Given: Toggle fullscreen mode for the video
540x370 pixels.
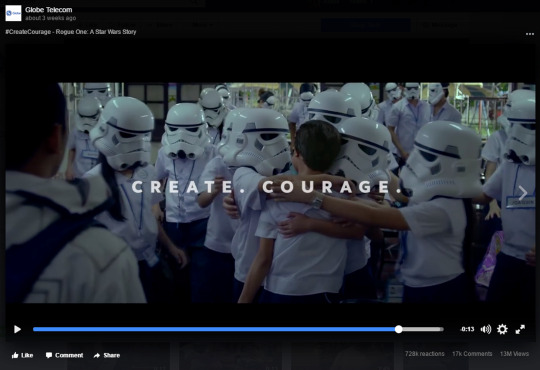Looking at the screenshot, I should click(x=520, y=329).
